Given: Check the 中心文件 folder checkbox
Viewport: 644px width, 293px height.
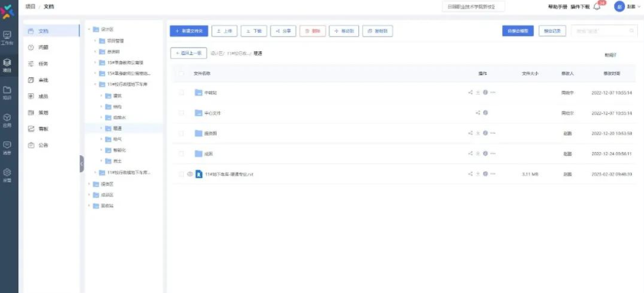Looking at the screenshot, I should 181,113.
